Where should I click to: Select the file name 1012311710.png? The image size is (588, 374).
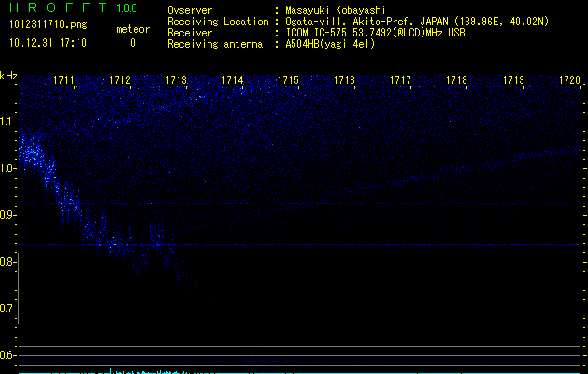(x=49, y=25)
